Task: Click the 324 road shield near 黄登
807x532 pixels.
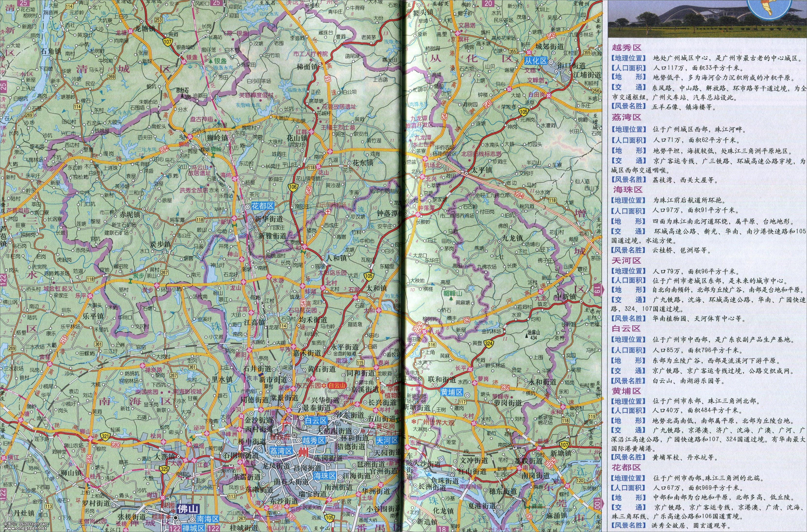Action: (x=489, y=344)
